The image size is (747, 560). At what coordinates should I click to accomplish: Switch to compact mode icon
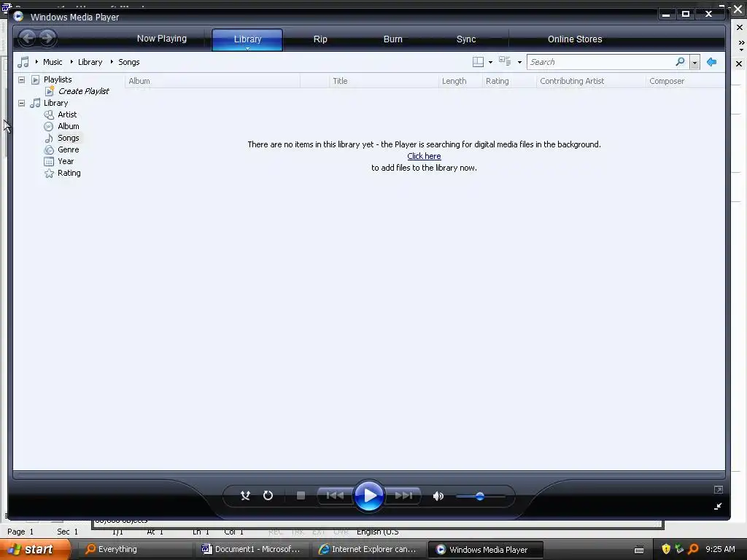718,506
